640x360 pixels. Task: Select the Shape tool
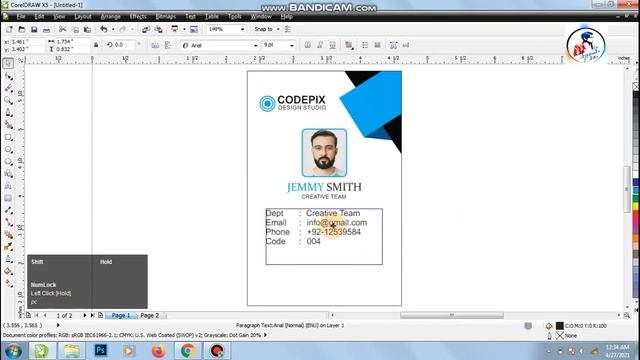tap(8, 76)
